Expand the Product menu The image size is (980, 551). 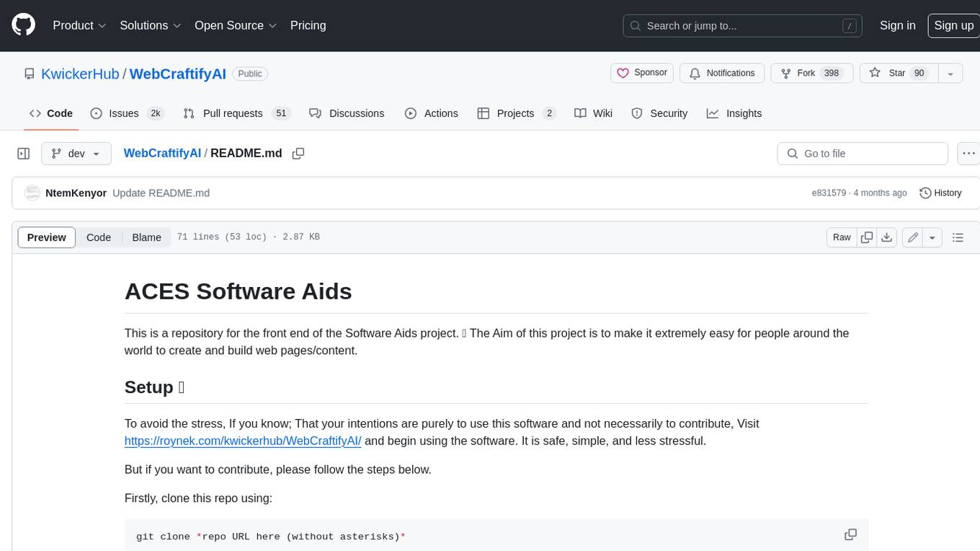point(79,25)
